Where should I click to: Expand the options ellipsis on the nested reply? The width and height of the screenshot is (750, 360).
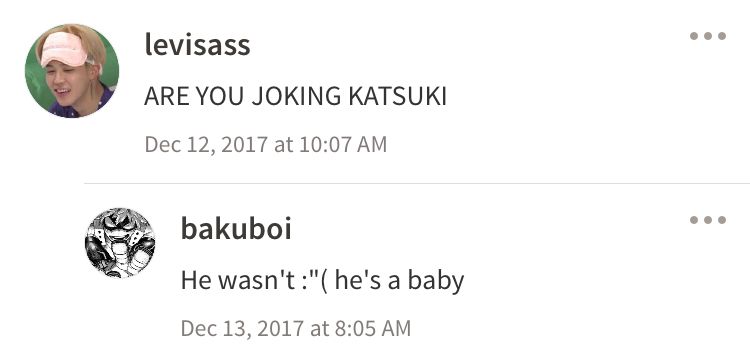708,220
